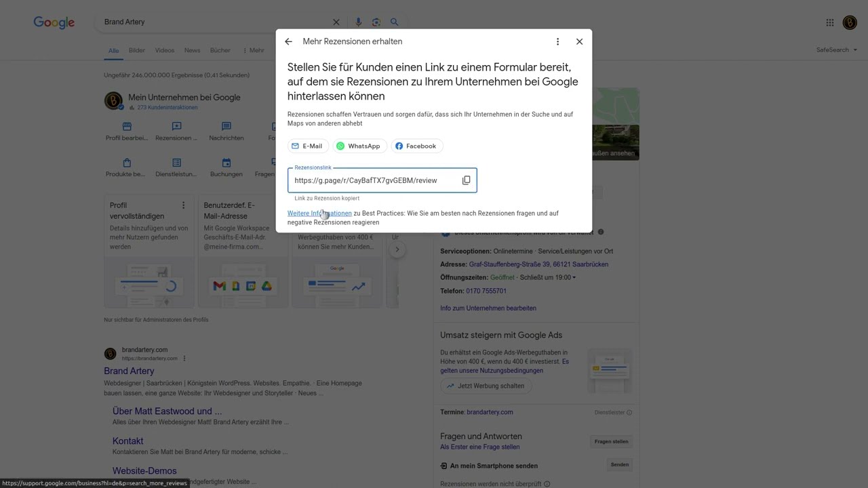Click the Jetzt Werbung schalten button

(486, 386)
